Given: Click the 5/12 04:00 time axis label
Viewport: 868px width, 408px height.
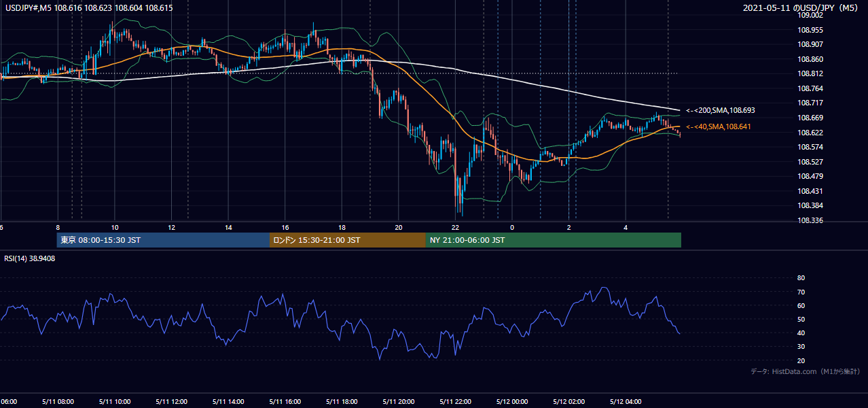Looking at the screenshot, I should click(x=626, y=402).
